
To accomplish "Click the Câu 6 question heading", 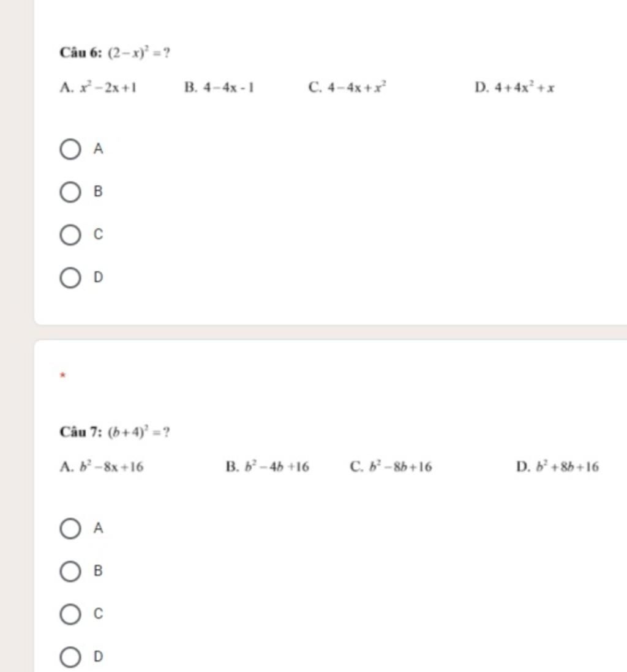I will pos(81,53).
